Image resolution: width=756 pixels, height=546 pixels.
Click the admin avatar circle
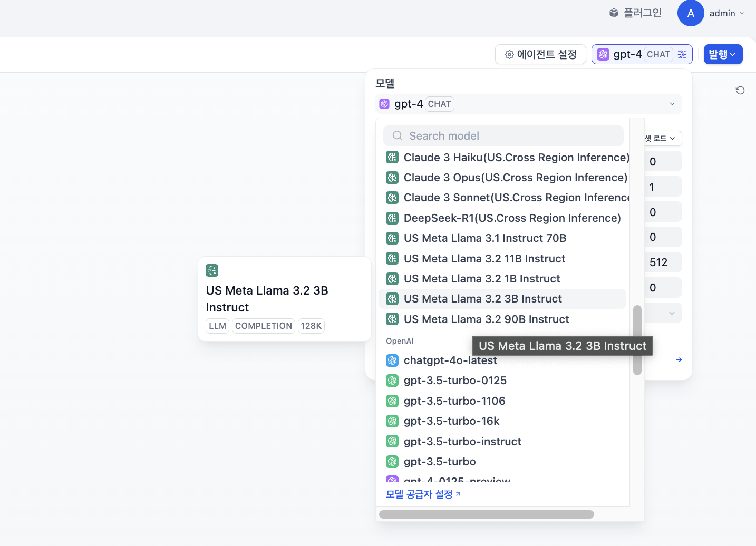click(691, 13)
